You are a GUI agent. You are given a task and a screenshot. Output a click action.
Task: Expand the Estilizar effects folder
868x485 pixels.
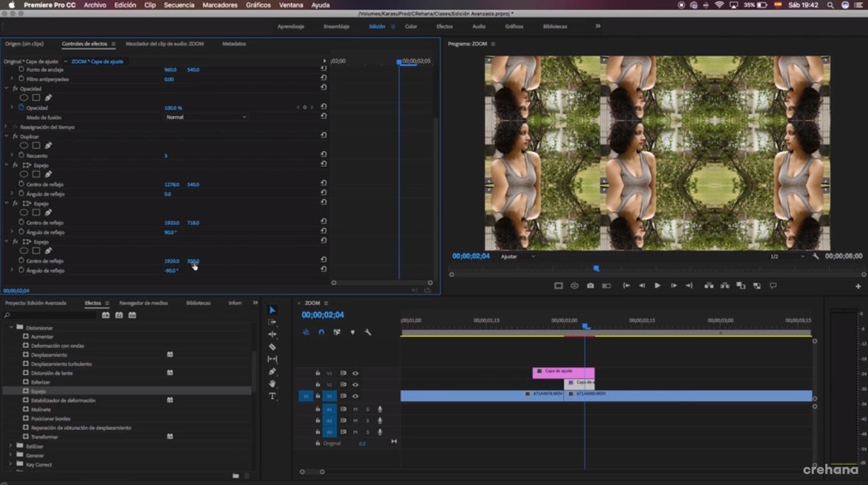click(x=10, y=446)
